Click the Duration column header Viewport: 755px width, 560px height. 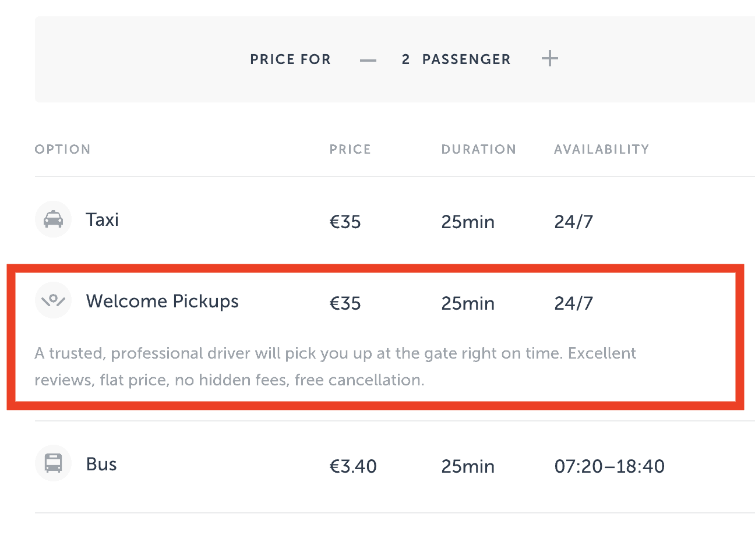pyautogui.click(x=479, y=150)
